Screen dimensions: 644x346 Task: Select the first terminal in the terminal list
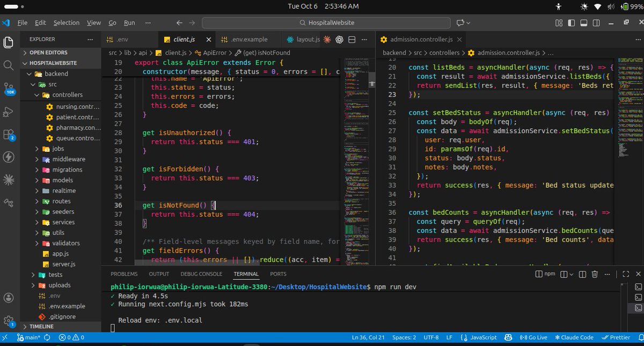638,286
